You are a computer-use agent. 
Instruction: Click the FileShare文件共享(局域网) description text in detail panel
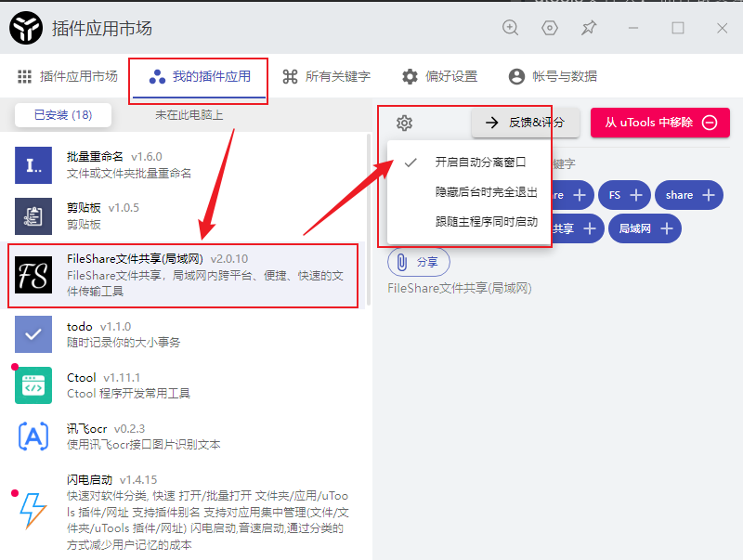[460, 288]
